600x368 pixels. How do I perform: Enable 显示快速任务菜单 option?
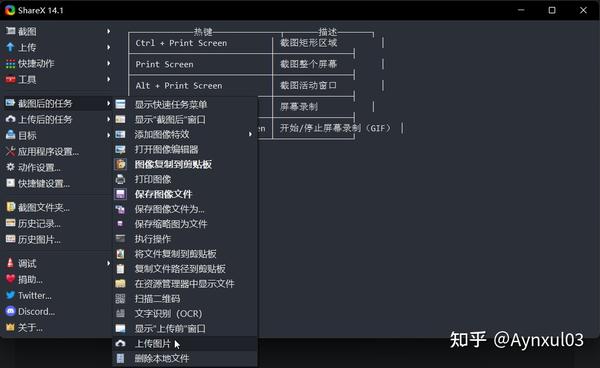click(185, 104)
